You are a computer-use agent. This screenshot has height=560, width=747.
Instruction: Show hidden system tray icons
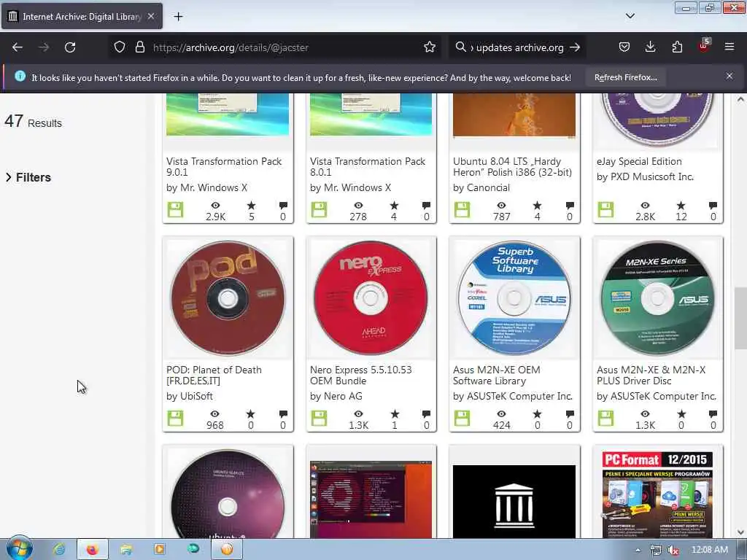click(638, 550)
